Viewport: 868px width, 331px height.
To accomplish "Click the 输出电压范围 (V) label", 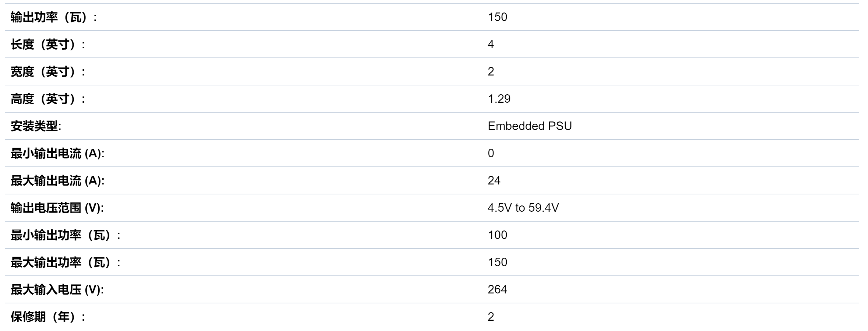I will tap(57, 208).
